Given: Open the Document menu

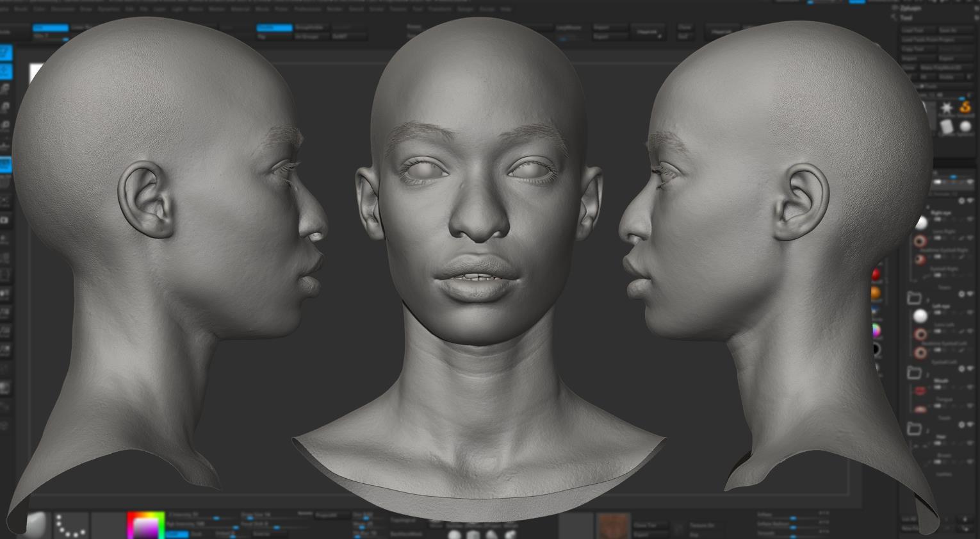Looking at the screenshot, I should click(x=63, y=10).
